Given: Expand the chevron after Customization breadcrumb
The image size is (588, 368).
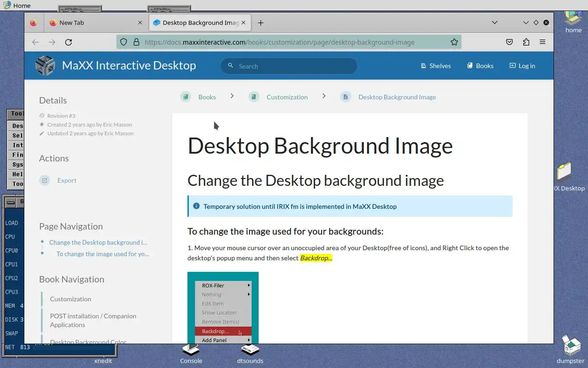Looking at the screenshot, I should [324, 96].
